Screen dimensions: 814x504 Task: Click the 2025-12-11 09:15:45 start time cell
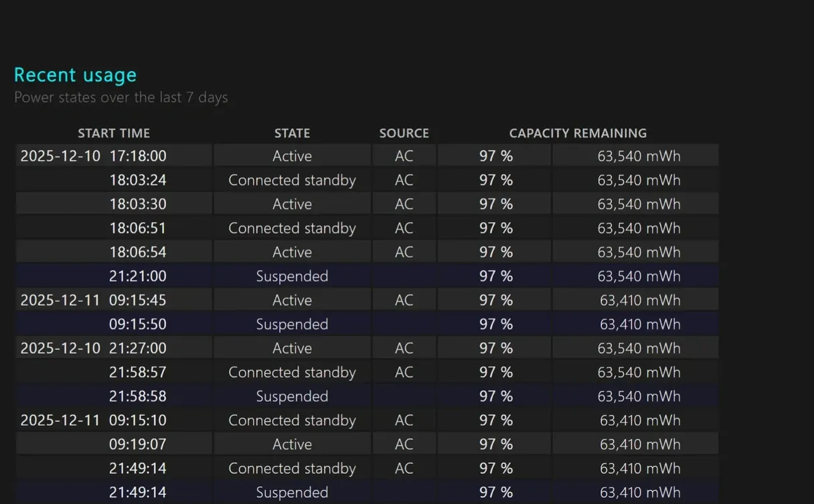(x=94, y=301)
